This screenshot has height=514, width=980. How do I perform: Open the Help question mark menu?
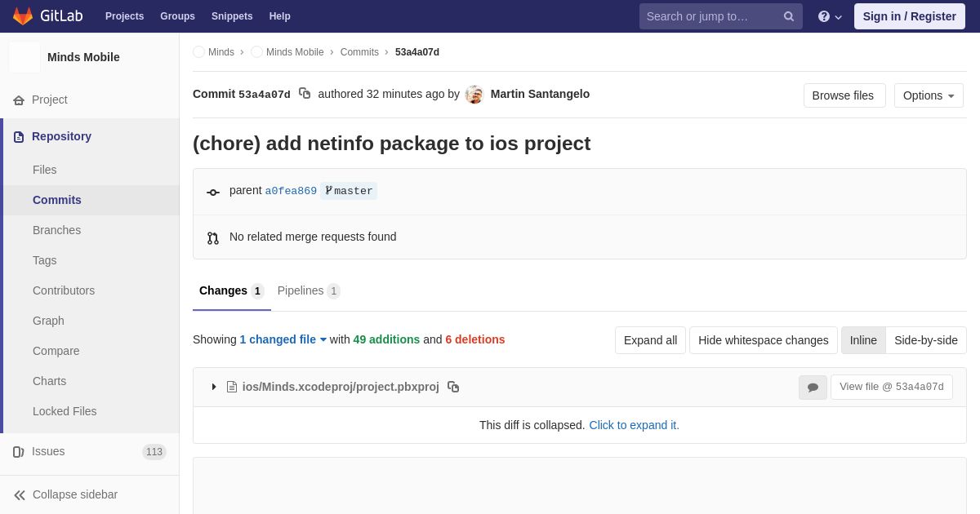[829, 16]
